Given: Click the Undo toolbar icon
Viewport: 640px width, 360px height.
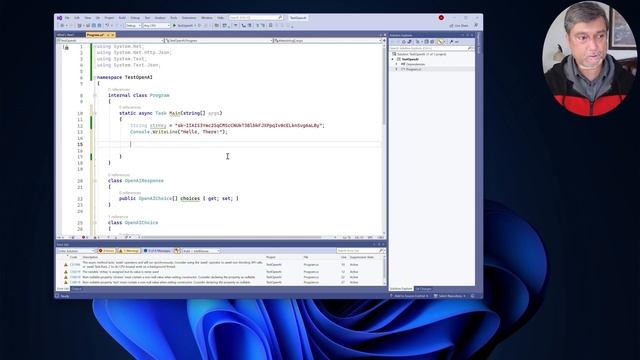Looking at the screenshot, I should 107,25.
